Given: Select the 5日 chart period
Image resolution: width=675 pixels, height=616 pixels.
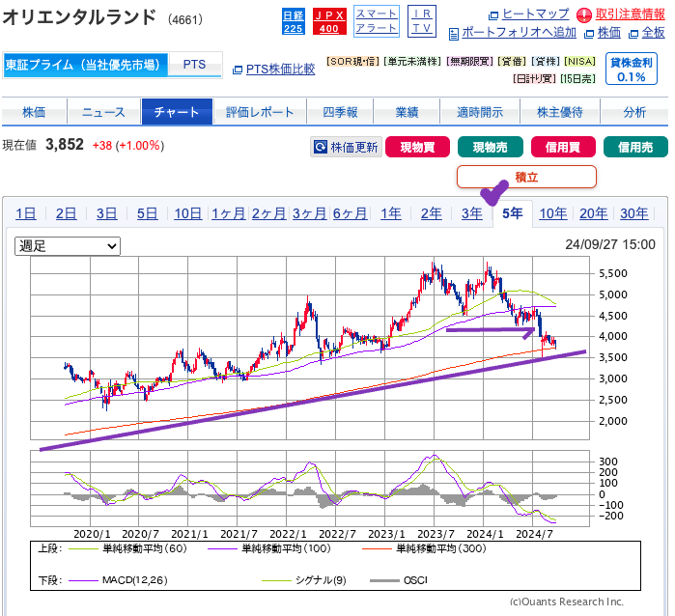Looking at the screenshot, I should click(x=147, y=213).
